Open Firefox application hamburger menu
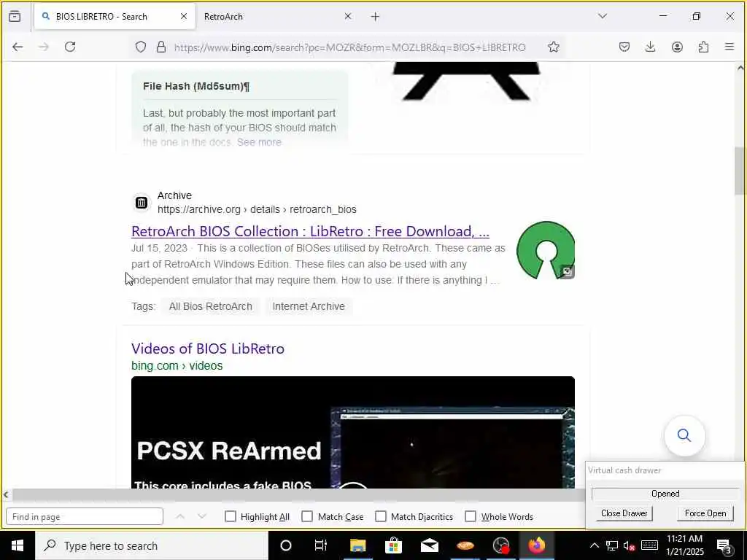 coord(729,47)
